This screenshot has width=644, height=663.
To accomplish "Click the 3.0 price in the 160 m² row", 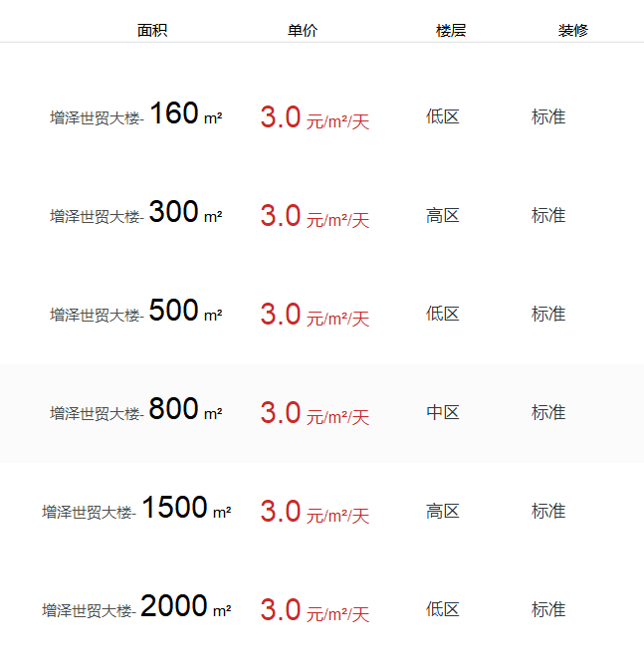I will [281, 117].
